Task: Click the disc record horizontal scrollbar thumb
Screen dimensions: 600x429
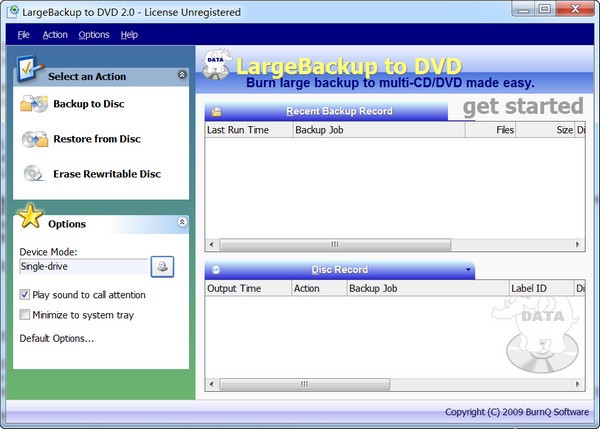Action: (305, 384)
